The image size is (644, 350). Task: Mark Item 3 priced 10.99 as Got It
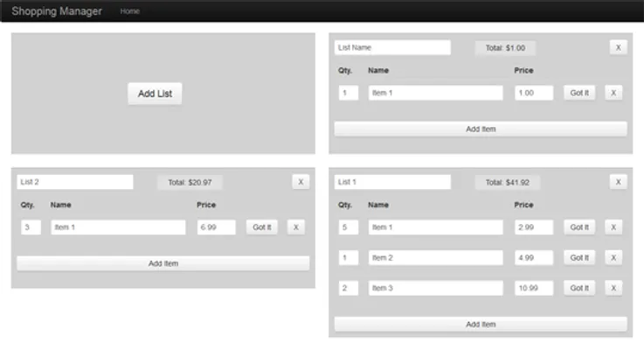click(x=579, y=288)
